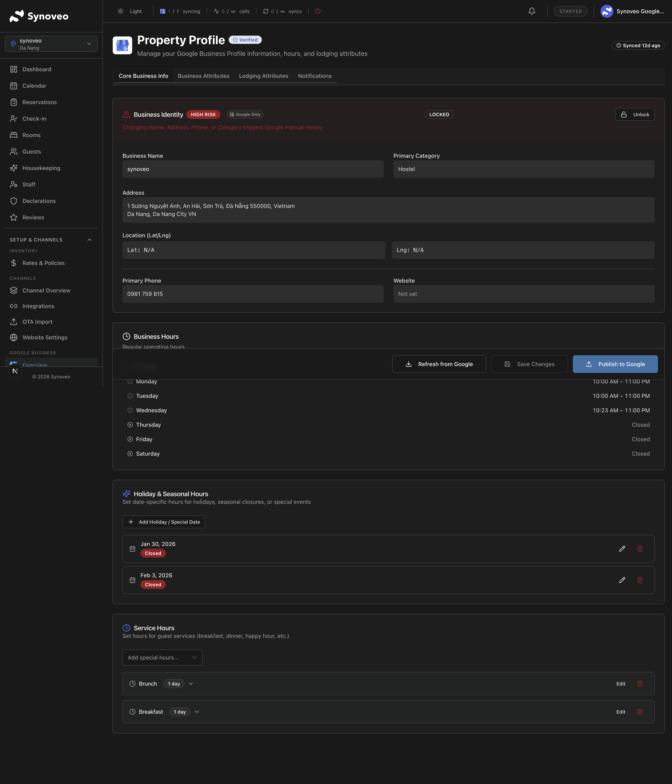Click the Primary Phone field

(x=253, y=294)
